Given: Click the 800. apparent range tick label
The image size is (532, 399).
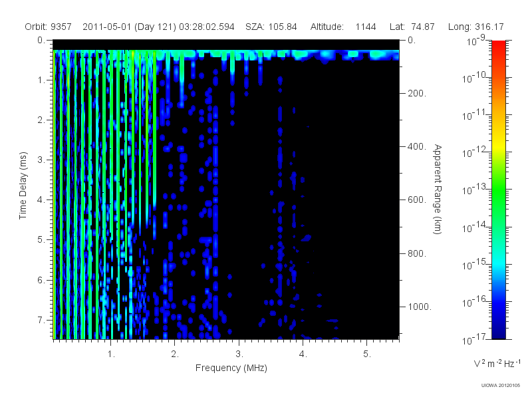Looking at the screenshot, I should tap(417, 253).
